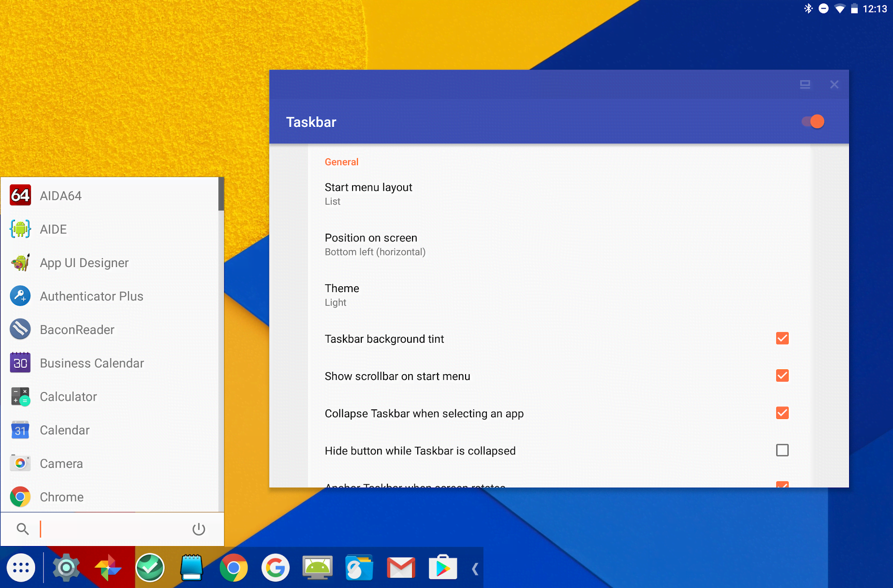Launch AIDA64 from the start menu
This screenshot has height=588, width=893.
coord(110,196)
